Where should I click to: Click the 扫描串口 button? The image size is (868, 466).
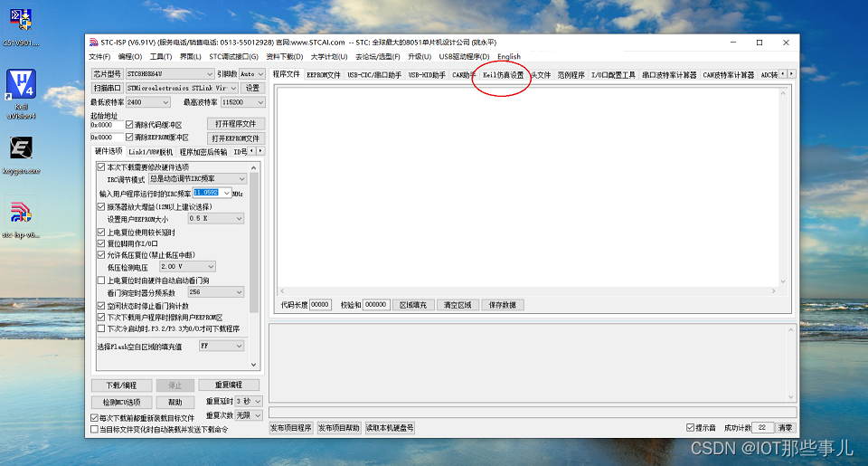[107, 88]
